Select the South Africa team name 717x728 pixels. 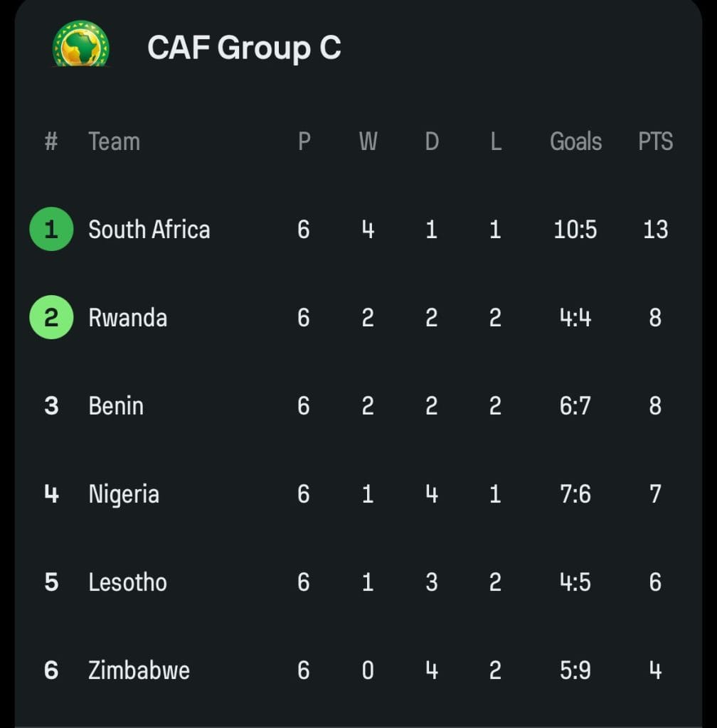(x=149, y=230)
